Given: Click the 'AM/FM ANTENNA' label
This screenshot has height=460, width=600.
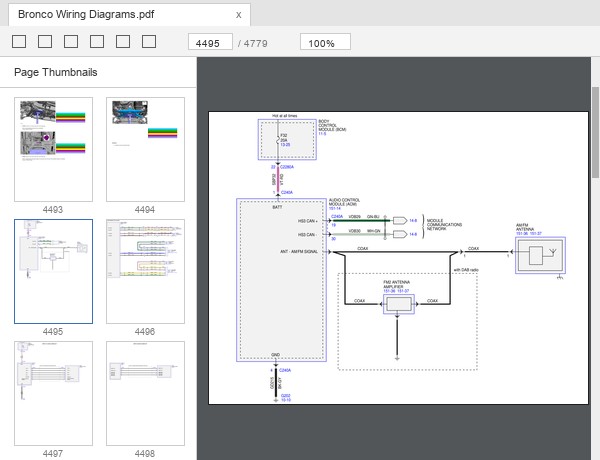Looking at the screenshot, I should click(x=525, y=227).
